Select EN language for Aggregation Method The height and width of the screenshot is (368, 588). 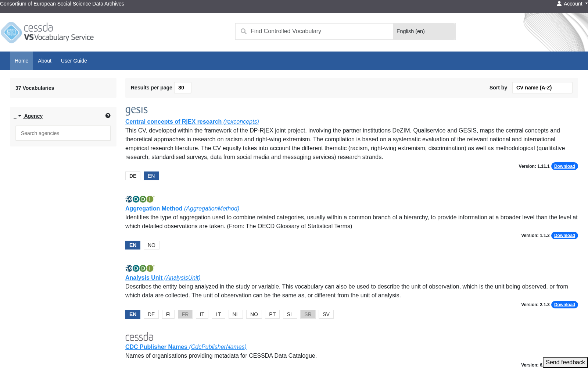pyautogui.click(x=133, y=245)
